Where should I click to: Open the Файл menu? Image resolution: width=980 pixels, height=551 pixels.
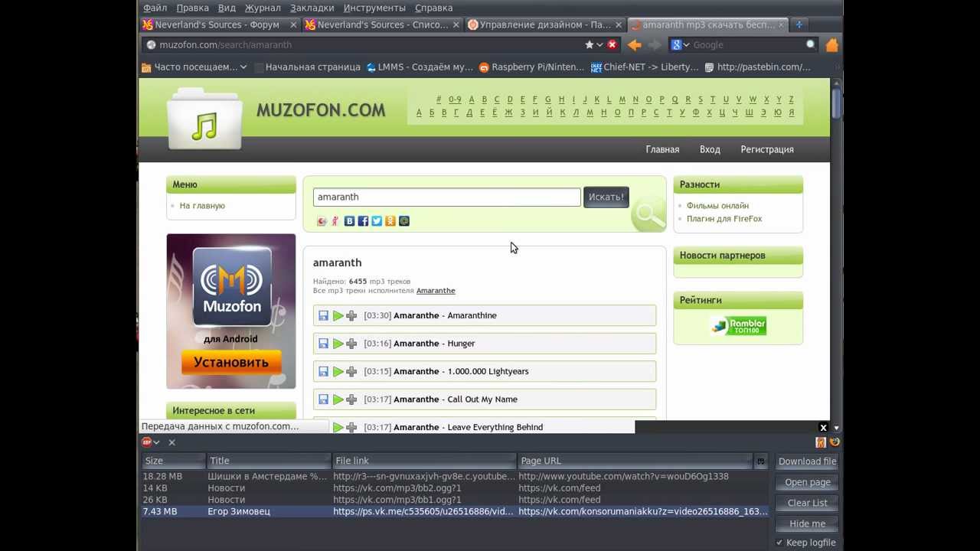(155, 8)
